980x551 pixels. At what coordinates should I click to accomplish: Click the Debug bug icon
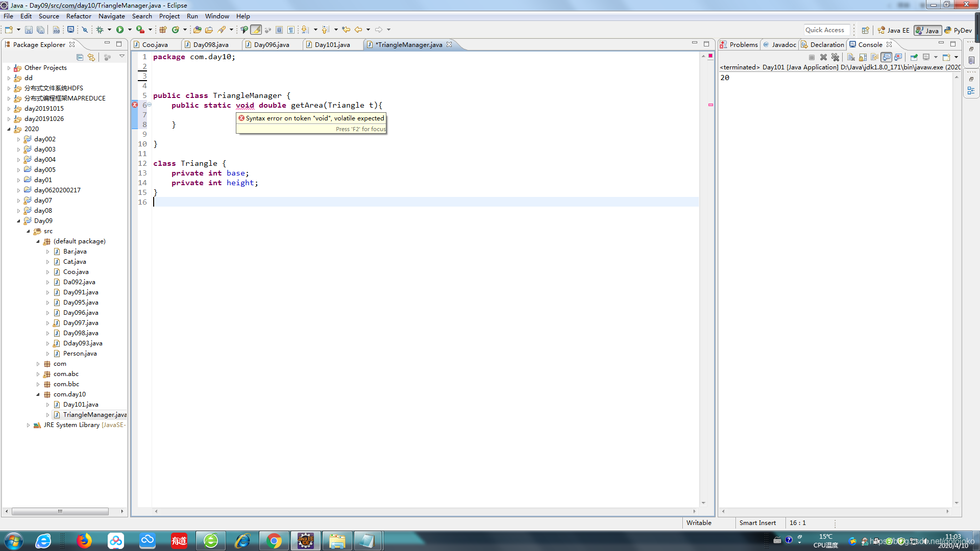tap(100, 30)
